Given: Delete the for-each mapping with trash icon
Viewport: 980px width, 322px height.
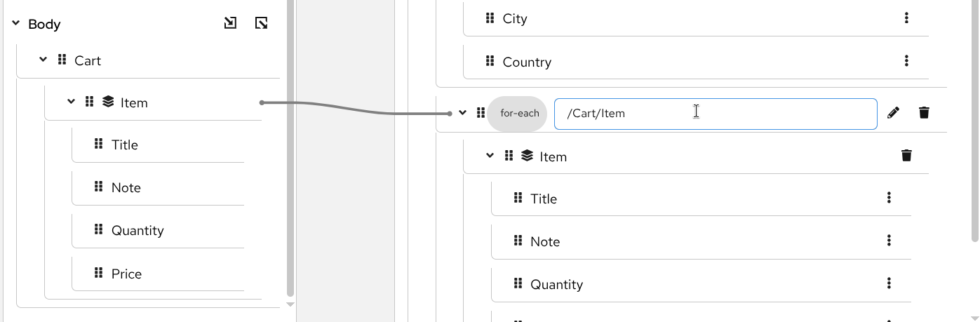Looking at the screenshot, I should point(924,113).
